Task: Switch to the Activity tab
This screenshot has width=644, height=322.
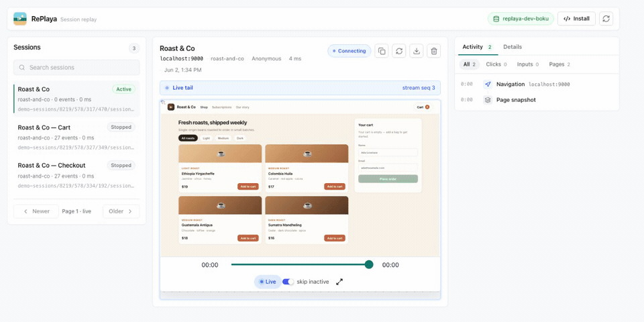Action: coord(477,47)
